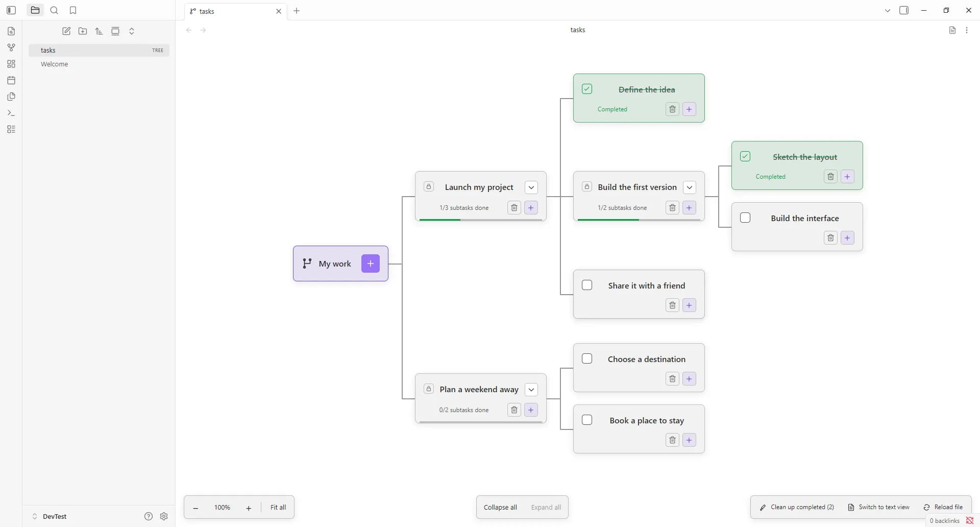Select the 'tasks' tab
Viewport: 980px width, 527px height.
click(236, 11)
